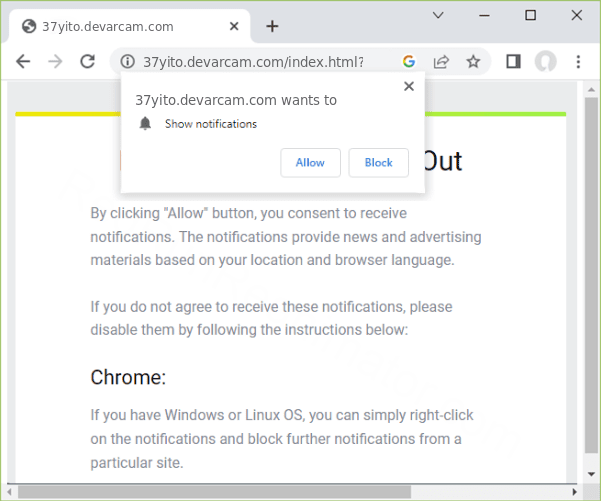
Task: Click the URL address bar text
Action: pyautogui.click(x=254, y=62)
